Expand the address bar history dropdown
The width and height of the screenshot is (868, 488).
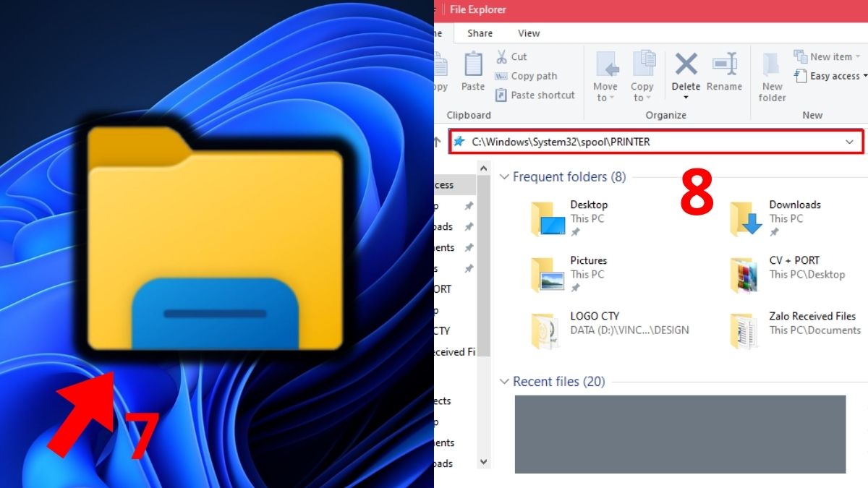coord(850,142)
